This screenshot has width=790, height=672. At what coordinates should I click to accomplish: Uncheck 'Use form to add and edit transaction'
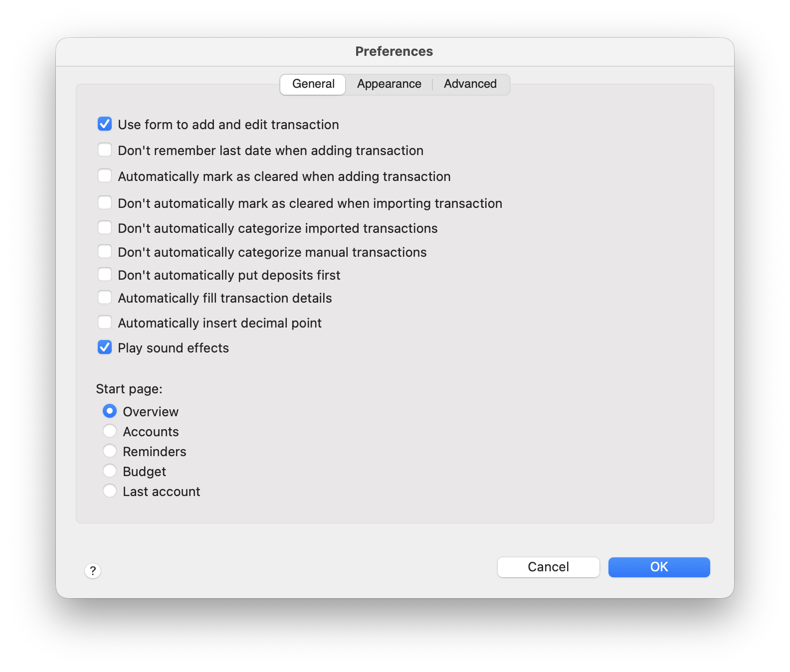[105, 124]
